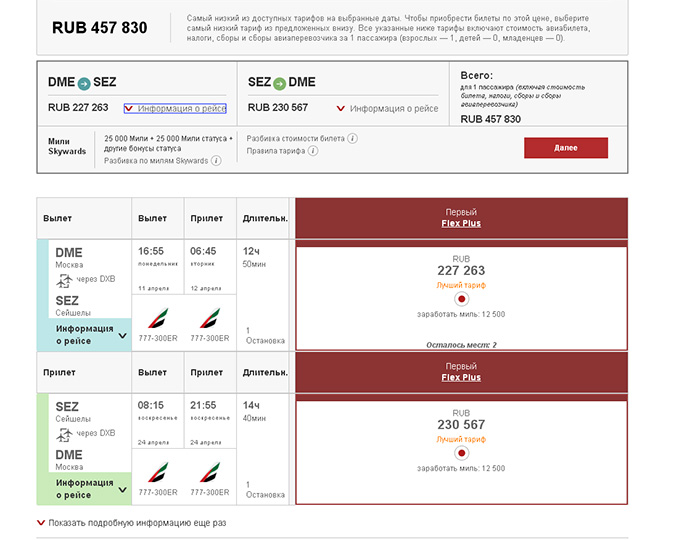The width and height of the screenshot is (700, 540).
Task: Expand the teal Информация о рейсе outbound panel
Action: [90, 335]
